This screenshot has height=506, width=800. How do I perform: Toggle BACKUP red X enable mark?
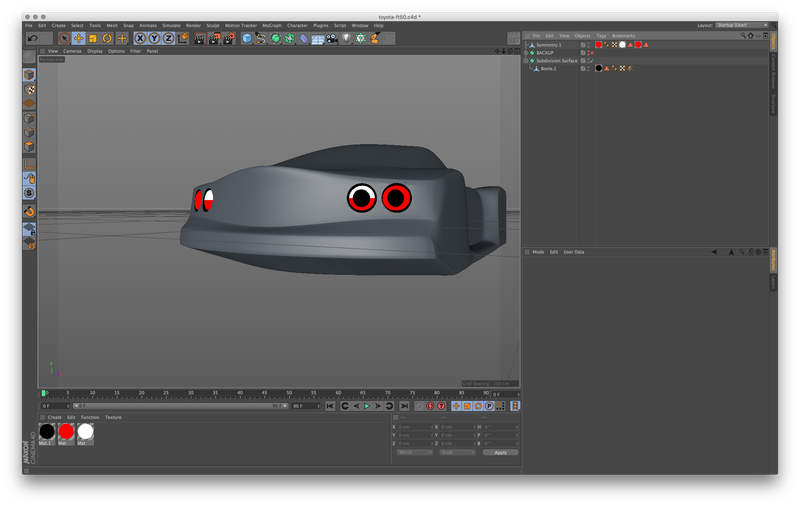click(x=592, y=53)
